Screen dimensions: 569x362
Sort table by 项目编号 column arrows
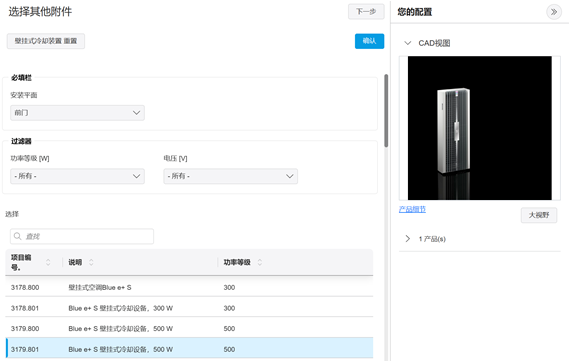[x=48, y=262]
